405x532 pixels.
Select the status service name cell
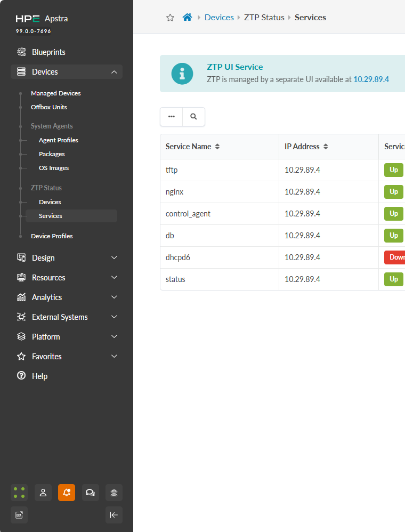pyautogui.click(x=220, y=279)
